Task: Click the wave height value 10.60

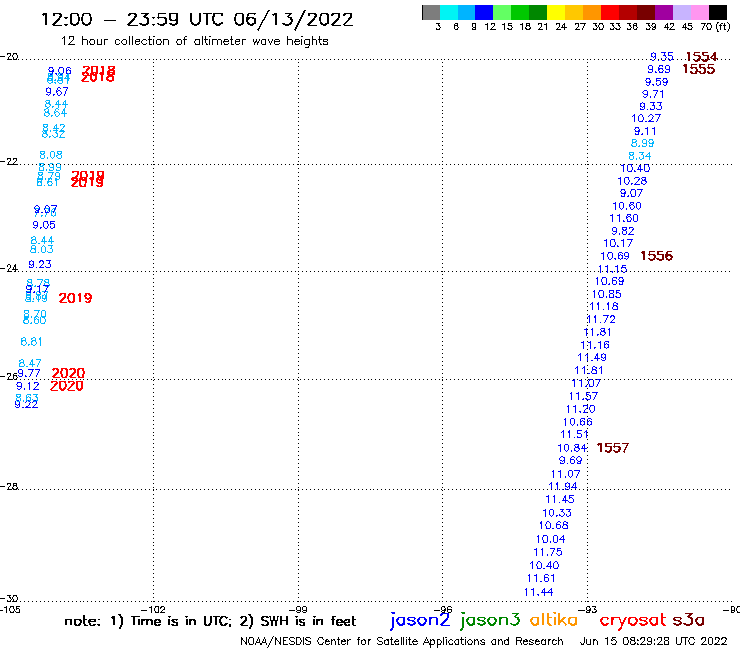Action: [x=627, y=206]
